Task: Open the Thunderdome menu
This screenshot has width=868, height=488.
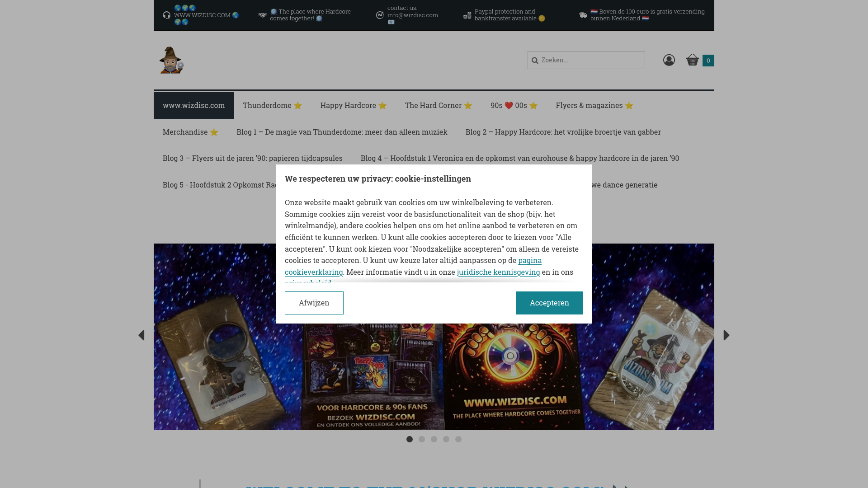Action: tap(273, 105)
